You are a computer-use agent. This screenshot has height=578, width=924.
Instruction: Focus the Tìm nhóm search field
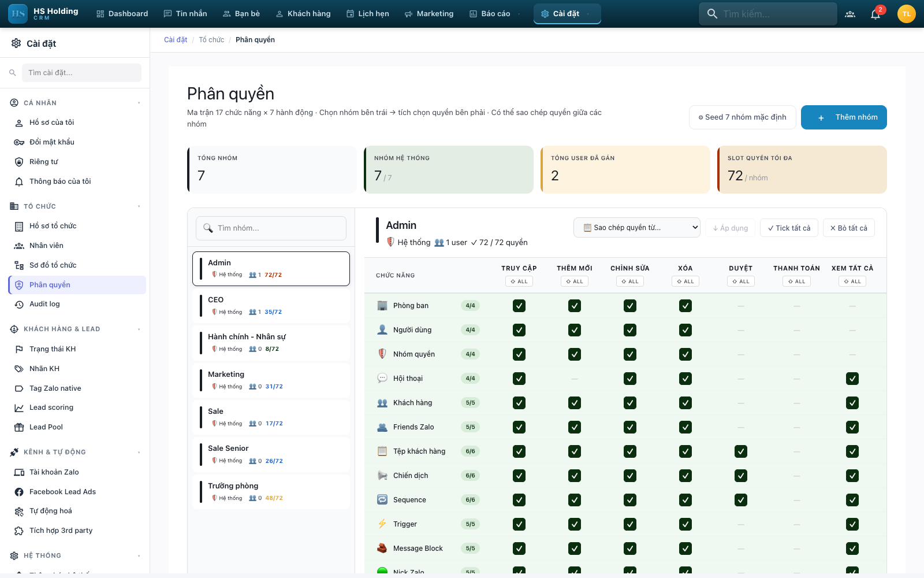pos(271,228)
